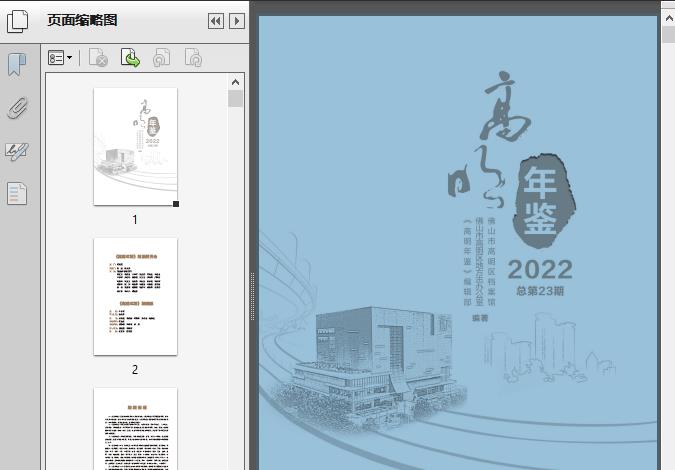This screenshot has width=675, height=470.
Task: Click the page 1 thumbnail resize corner handle
Action: pyautogui.click(x=176, y=204)
